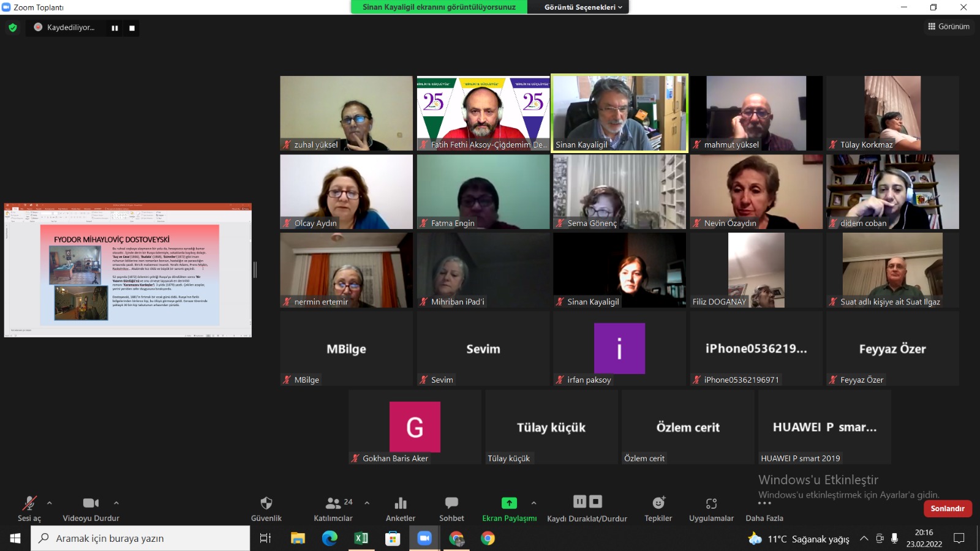Open Microsoft Store from taskbar
The width and height of the screenshot is (980, 551).
point(393,538)
